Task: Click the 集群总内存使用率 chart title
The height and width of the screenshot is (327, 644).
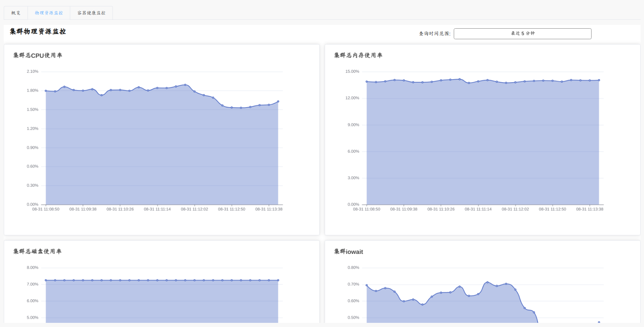Action: tap(358, 55)
